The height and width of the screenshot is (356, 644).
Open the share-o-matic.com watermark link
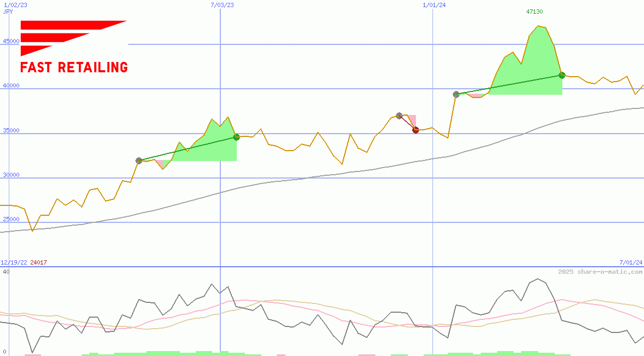pyautogui.click(x=600, y=272)
